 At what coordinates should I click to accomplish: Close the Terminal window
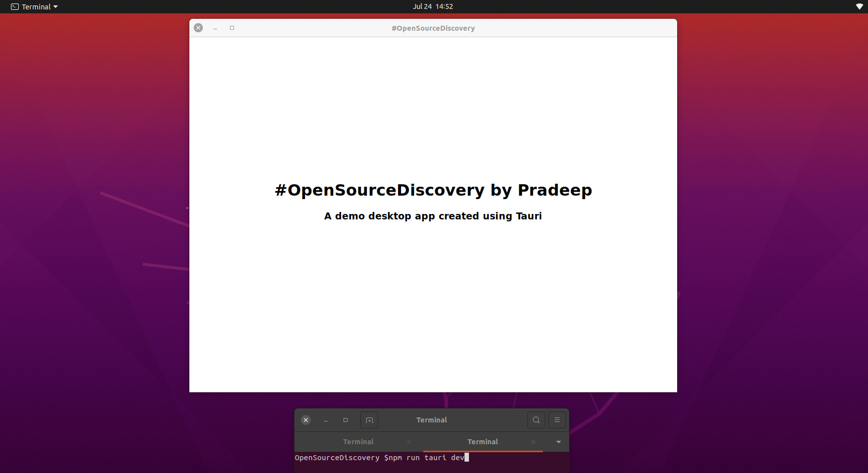click(x=306, y=420)
